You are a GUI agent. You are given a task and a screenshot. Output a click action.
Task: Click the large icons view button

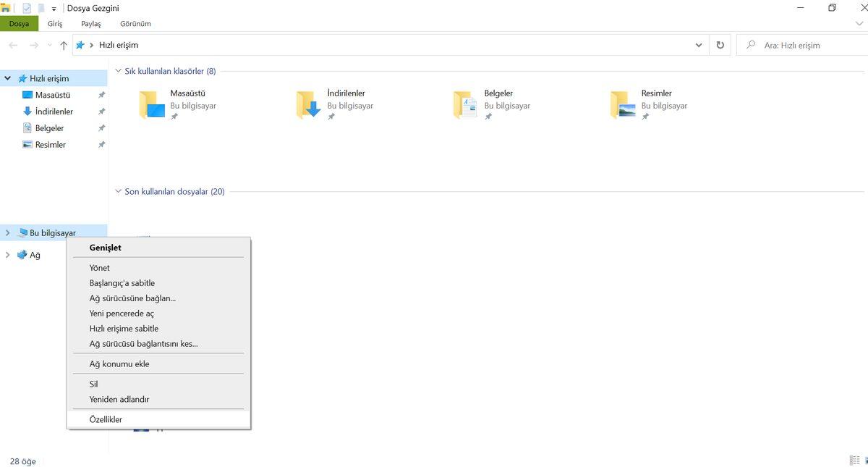coord(864,460)
